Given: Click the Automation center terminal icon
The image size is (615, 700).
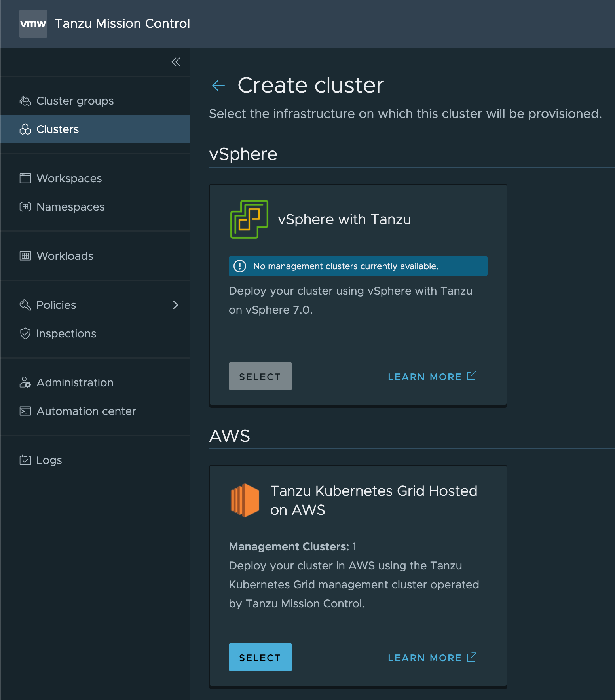Looking at the screenshot, I should pyautogui.click(x=25, y=411).
